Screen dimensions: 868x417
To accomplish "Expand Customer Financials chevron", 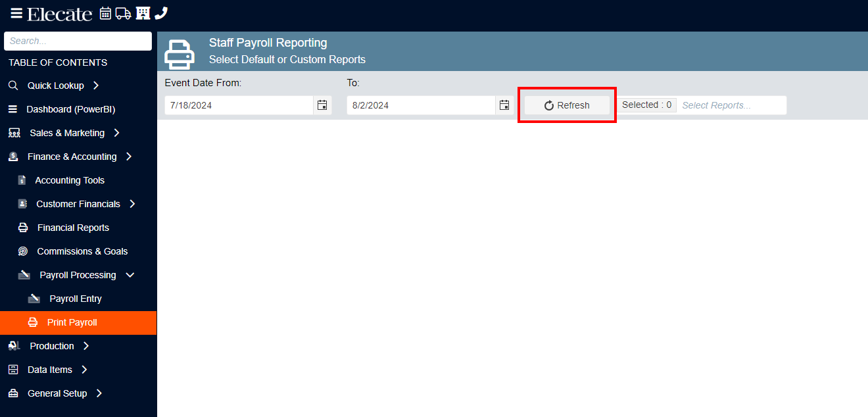I will tap(132, 204).
